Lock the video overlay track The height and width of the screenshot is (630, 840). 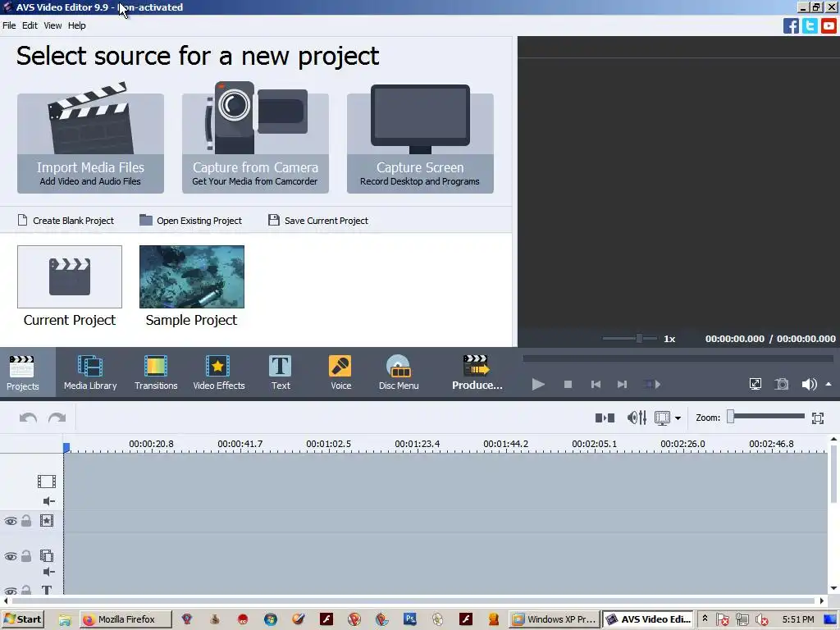[26, 556]
